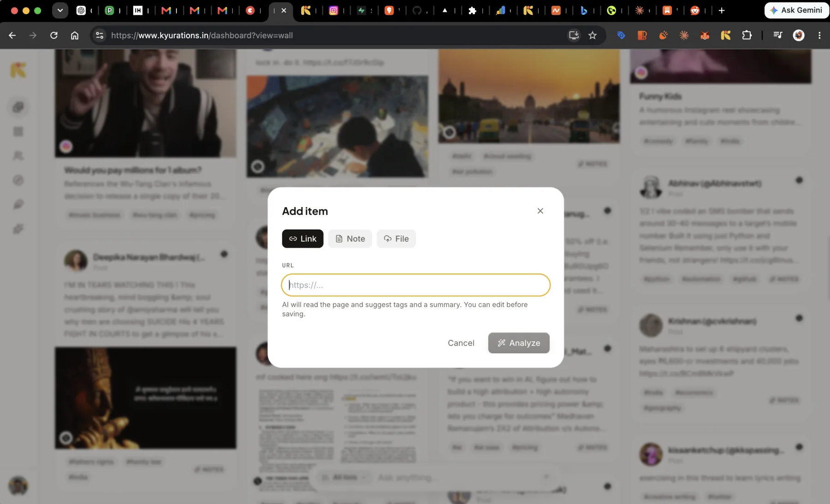Switch to the Bing tab
The width and height of the screenshot is (830, 504).
[x=584, y=10]
